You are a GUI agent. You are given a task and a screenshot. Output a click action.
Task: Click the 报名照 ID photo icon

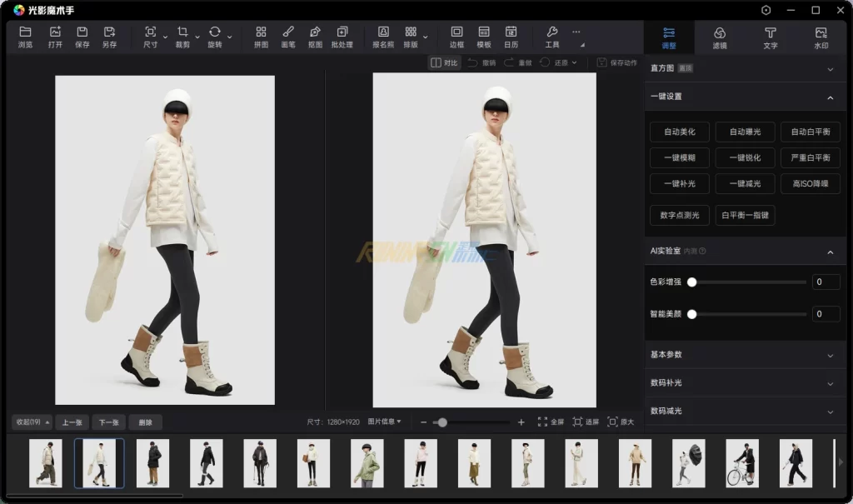(383, 37)
